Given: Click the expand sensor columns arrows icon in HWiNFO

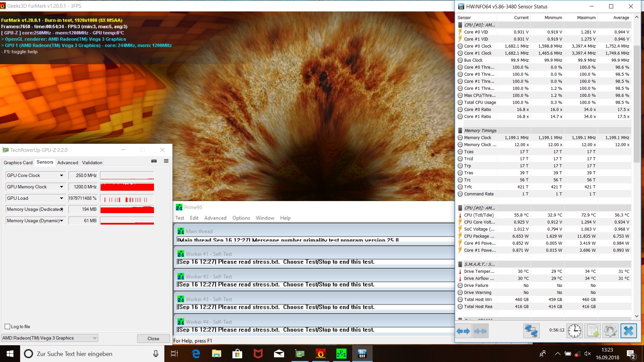Looking at the screenshot, I should [463, 331].
